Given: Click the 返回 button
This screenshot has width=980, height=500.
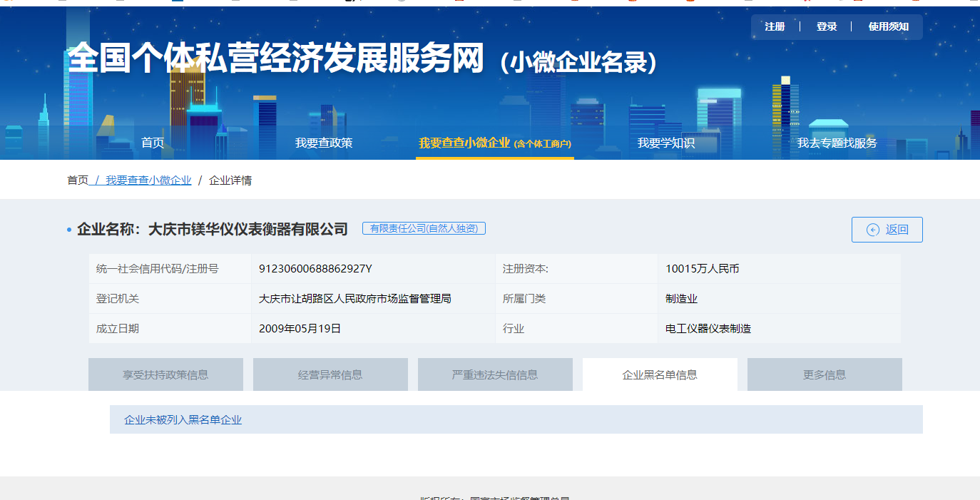Looking at the screenshot, I should (887, 230).
